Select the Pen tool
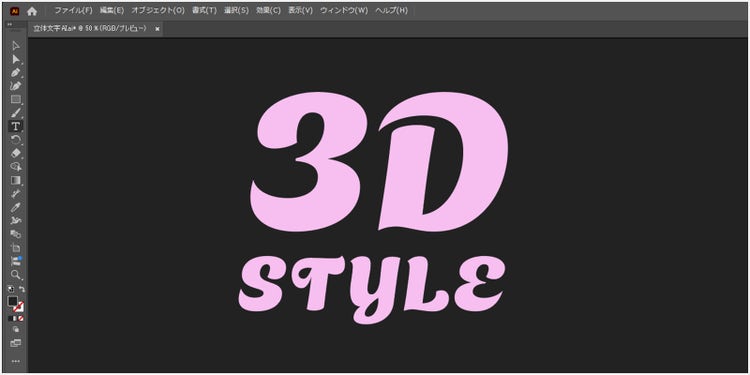750x375 pixels. point(16,73)
